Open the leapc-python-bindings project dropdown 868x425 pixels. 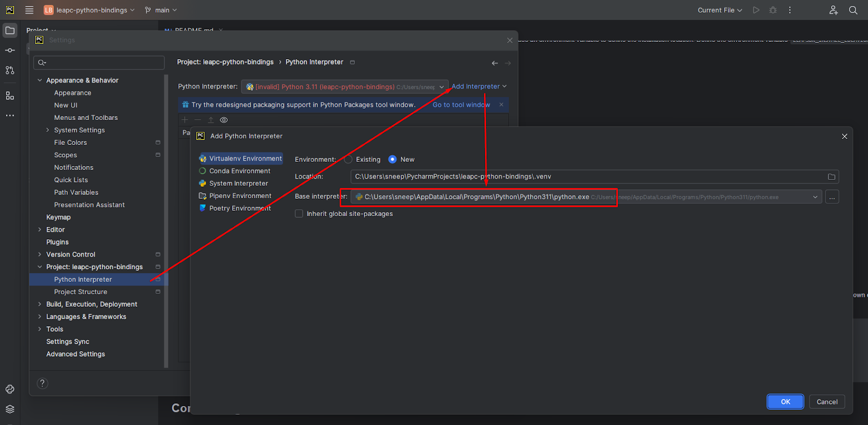click(90, 10)
